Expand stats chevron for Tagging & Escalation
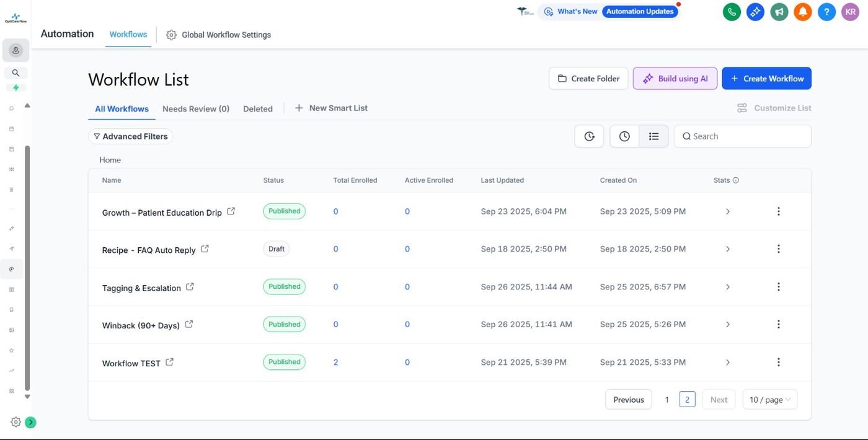The height and width of the screenshot is (440, 868). click(x=728, y=287)
